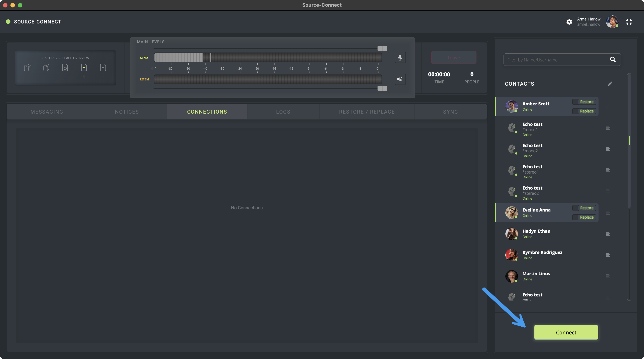Click the edit contacts pencil icon
The width and height of the screenshot is (644, 359).
coord(610,84)
